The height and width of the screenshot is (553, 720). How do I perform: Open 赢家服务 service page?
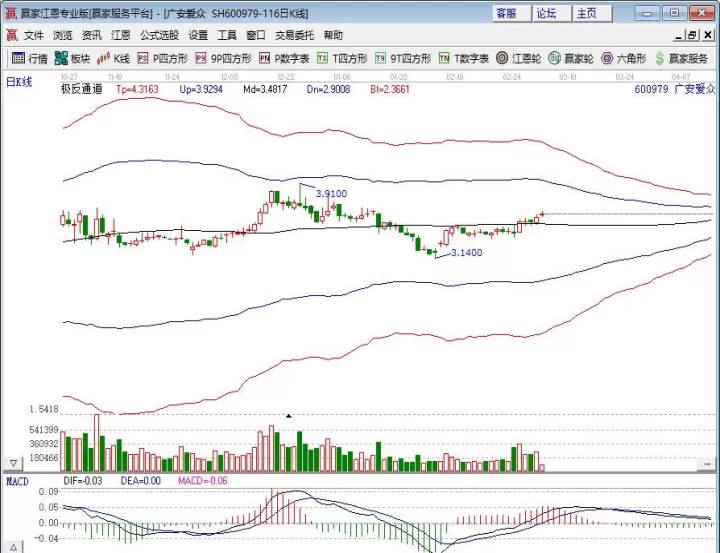click(x=681, y=58)
